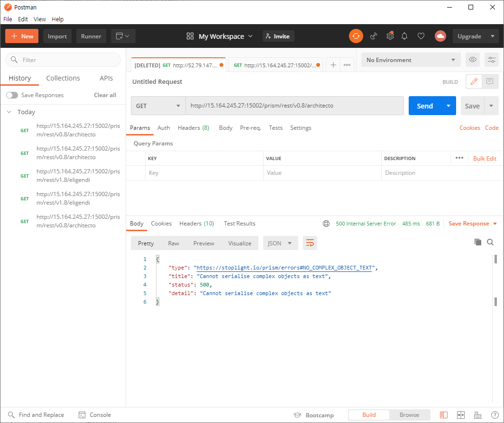The height and width of the screenshot is (423, 504).
Task: Click the blue Send button
Action: click(x=425, y=106)
